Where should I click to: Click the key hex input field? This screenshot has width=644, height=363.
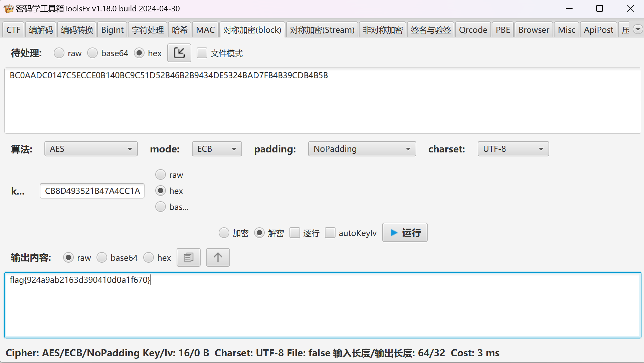pos(92,191)
